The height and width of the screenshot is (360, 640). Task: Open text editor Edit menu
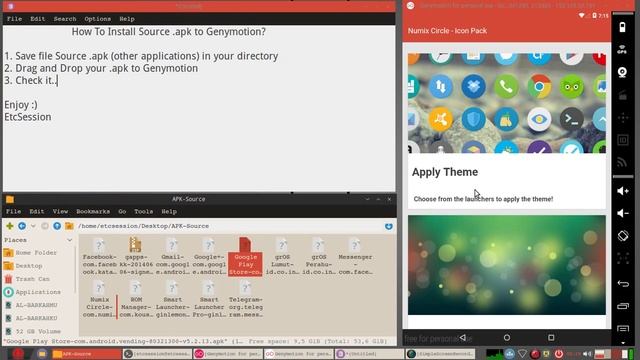pyautogui.click(x=38, y=19)
